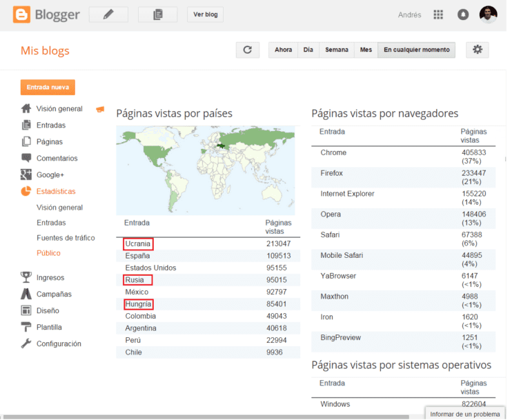This screenshot has height=420, width=530.
Task: Open Campañas sidebar section
Action: [54, 294]
